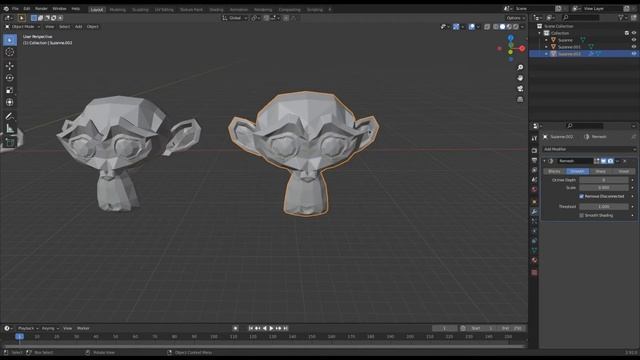Switch to the Sculpting workspace tab
The width and height of the screenshot is (640, 360).
point(140,9)
